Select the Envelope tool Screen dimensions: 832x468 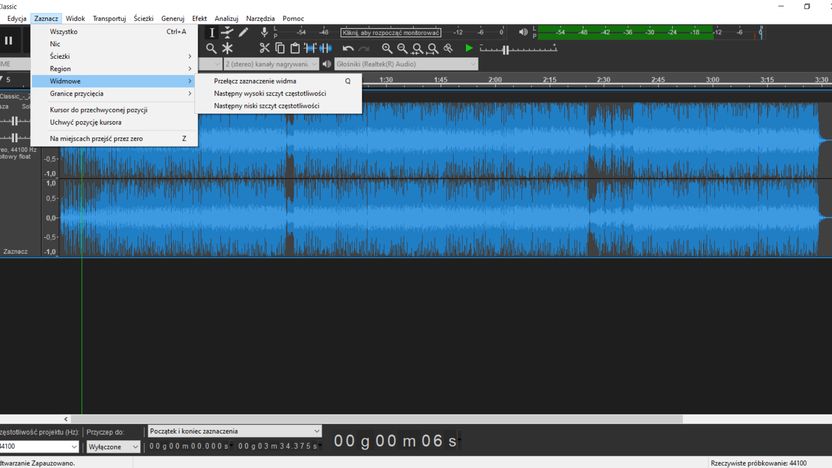(227, 33)
